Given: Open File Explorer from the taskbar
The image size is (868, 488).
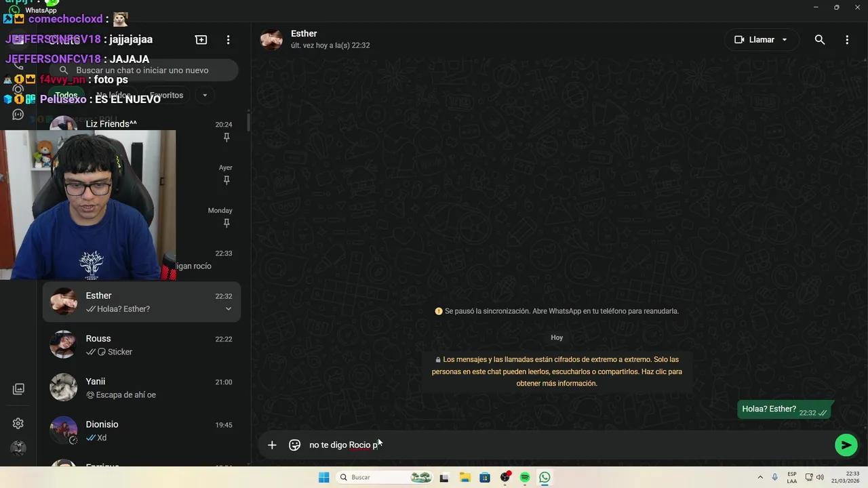Looking at the screenshot, I should pos(465,478).
